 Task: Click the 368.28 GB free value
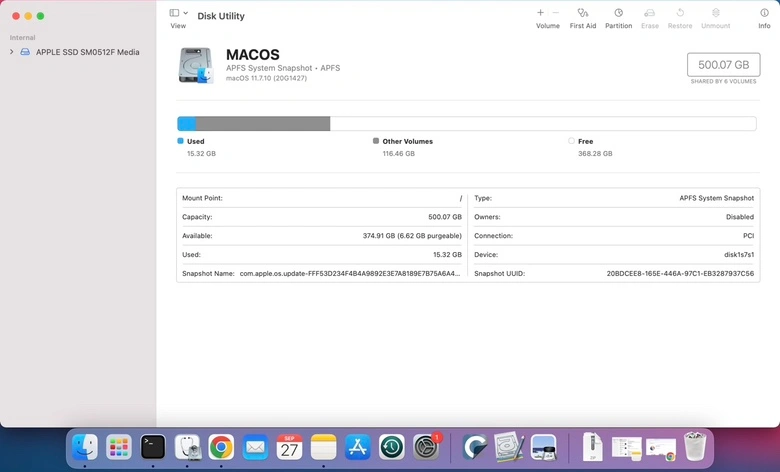[595, 154]
